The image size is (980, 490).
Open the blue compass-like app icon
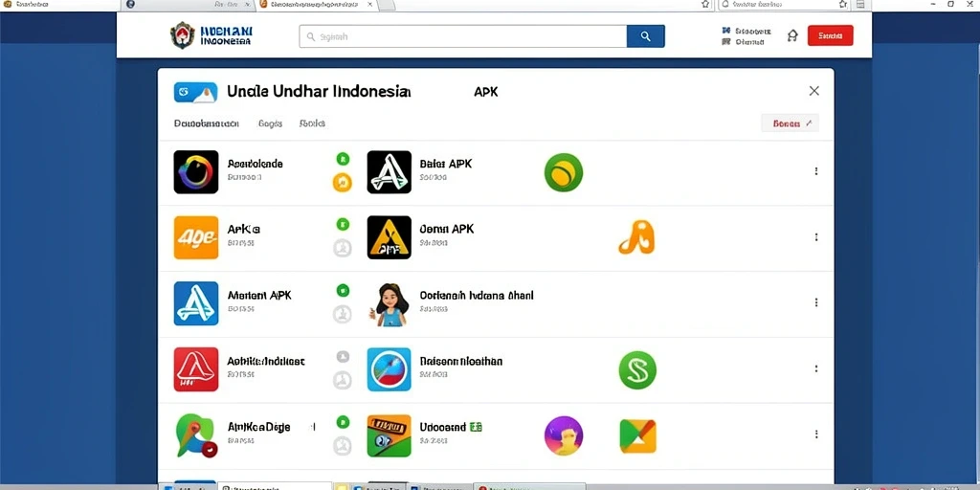(x=390, y=369)
